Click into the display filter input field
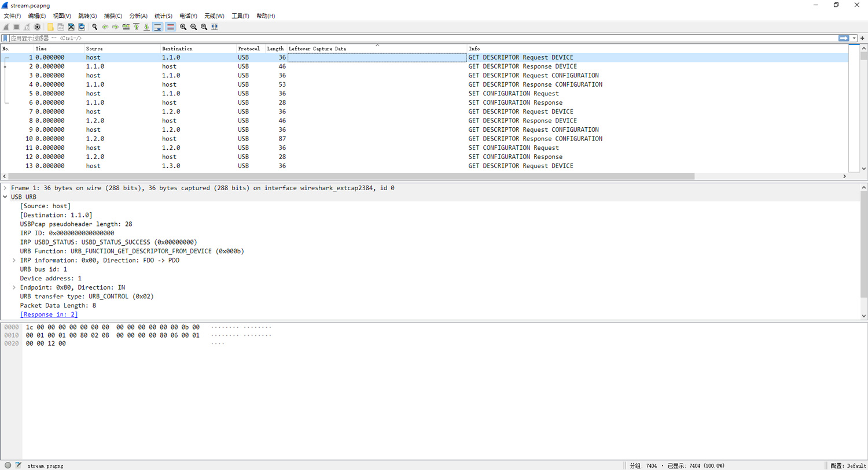The image size is (868, 470). [x=422, y=38]
